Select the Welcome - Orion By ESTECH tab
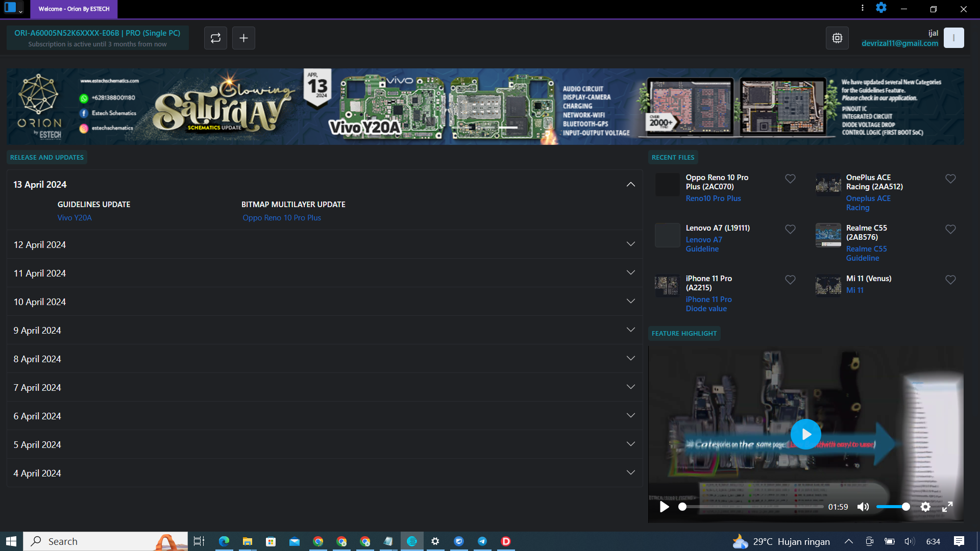The width and height of the screenshot is (980, 551). 74,9
